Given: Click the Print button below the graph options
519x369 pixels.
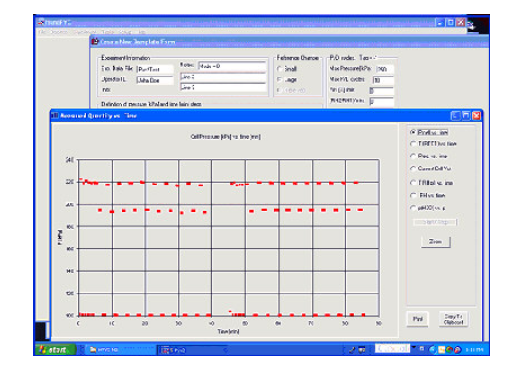Looking at the screenshot, I should point(417,319).
